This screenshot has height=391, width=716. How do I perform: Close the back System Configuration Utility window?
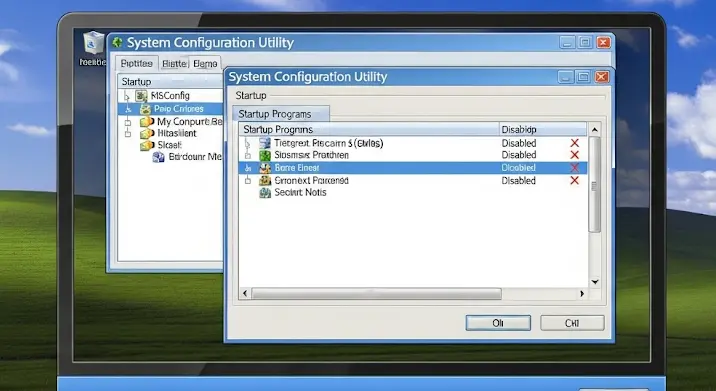coord(604,42)
